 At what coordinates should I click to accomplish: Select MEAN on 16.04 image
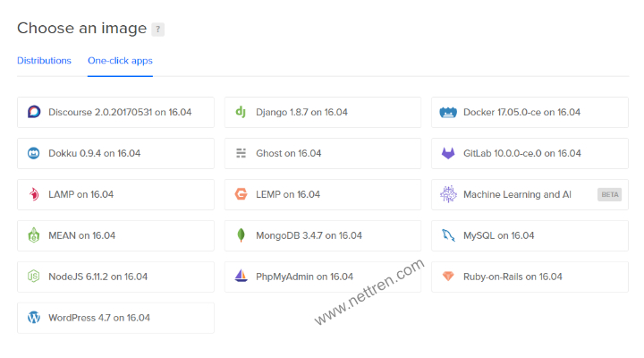pyautogui.click(x=115, y=235)
